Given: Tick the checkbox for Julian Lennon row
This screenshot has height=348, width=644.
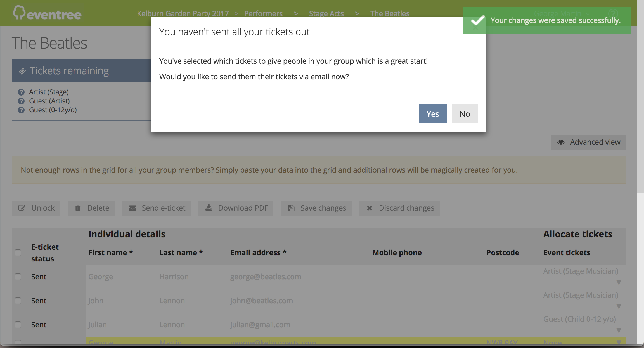Looking at the screenshot, I should click(x=18, y=325).
